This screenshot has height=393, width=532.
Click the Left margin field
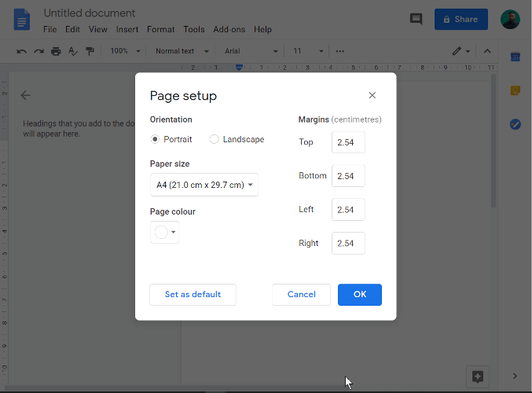coord(348,209)
